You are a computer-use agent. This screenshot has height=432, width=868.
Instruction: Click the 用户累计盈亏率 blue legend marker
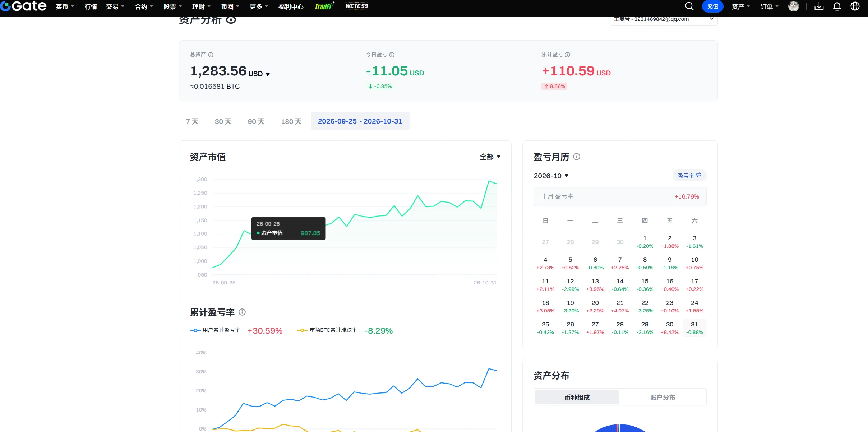pos(195,330)
